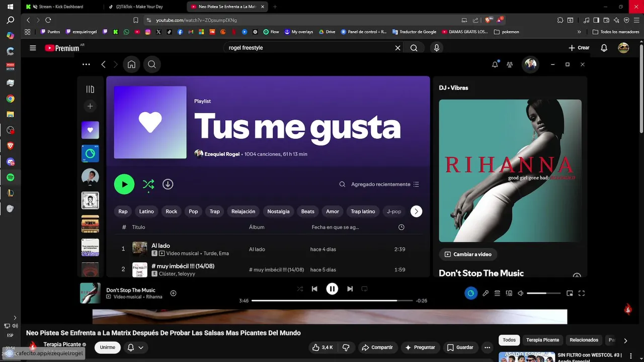Open the YouTube hamburger guide menu
Screen dimensions: 644x362
pos(33,48)
